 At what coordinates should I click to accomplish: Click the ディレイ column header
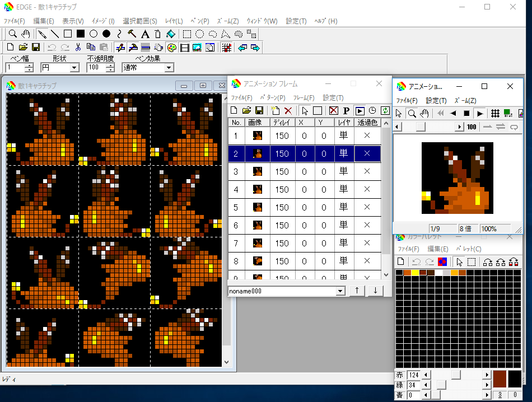282,123
